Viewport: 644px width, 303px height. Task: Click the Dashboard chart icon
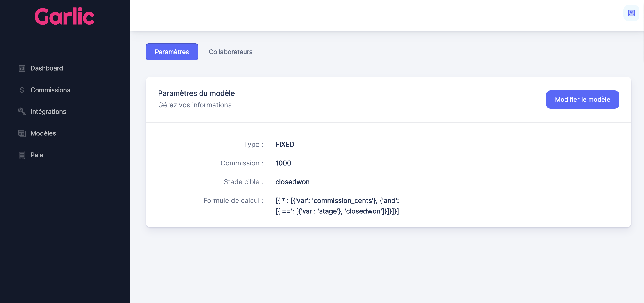click(x=22, y=68)
